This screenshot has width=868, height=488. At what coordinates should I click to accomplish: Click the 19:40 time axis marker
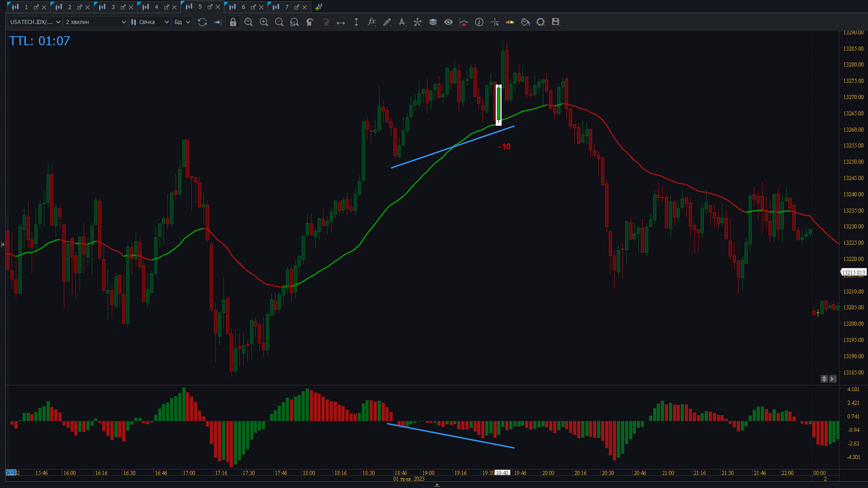(502, 473)
